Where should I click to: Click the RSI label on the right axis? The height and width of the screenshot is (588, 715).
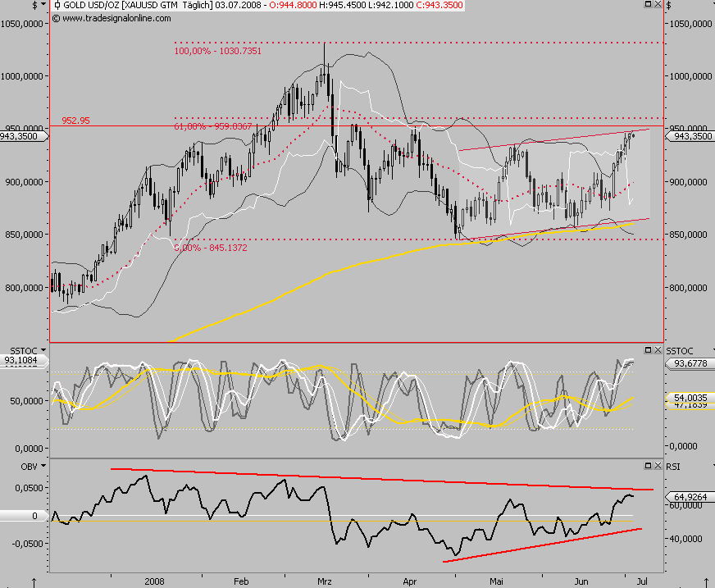[x=673, y=467]
